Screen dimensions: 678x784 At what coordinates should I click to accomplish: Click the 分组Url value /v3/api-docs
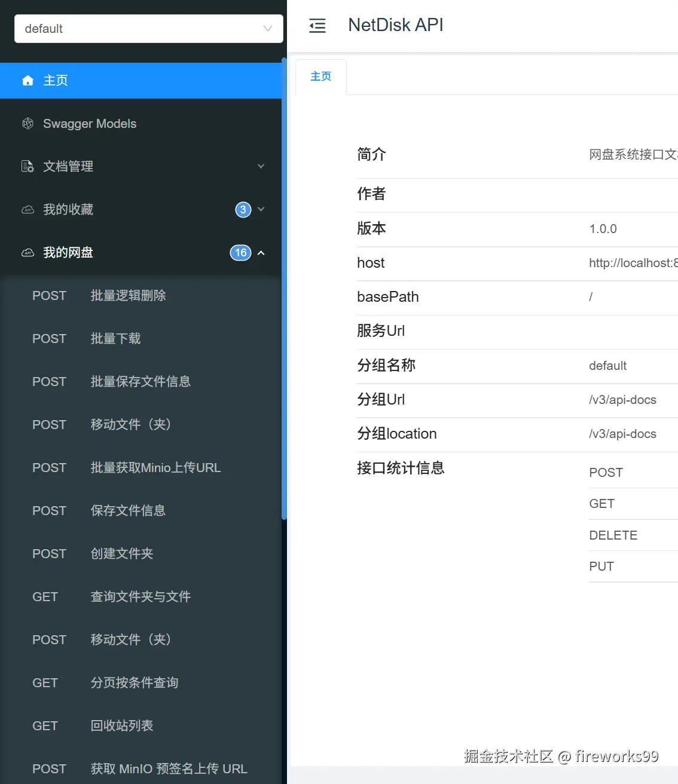pos(622,400)
